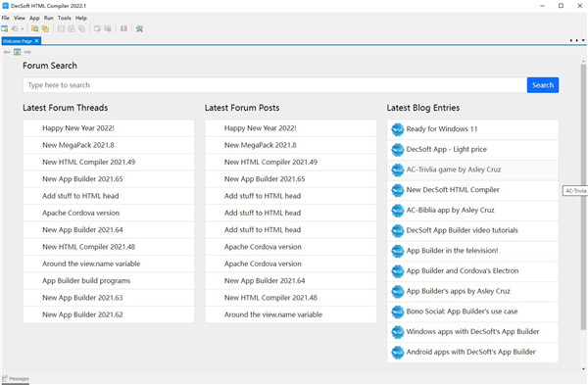The height and width of the screenshot is (385, 588).
Task: Click the forward arrow navigation icon
Action: pyautogui.click(x=27, y=52)
